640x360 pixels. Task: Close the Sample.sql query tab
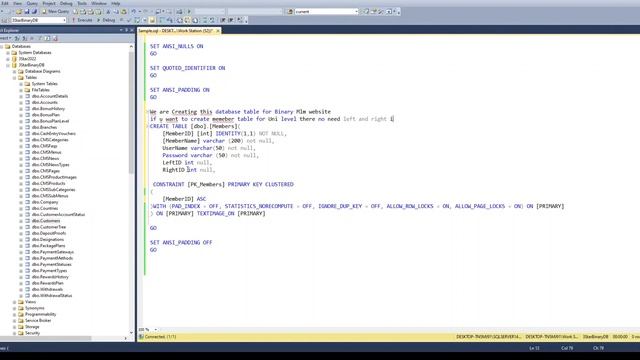(x=218, y=31)
